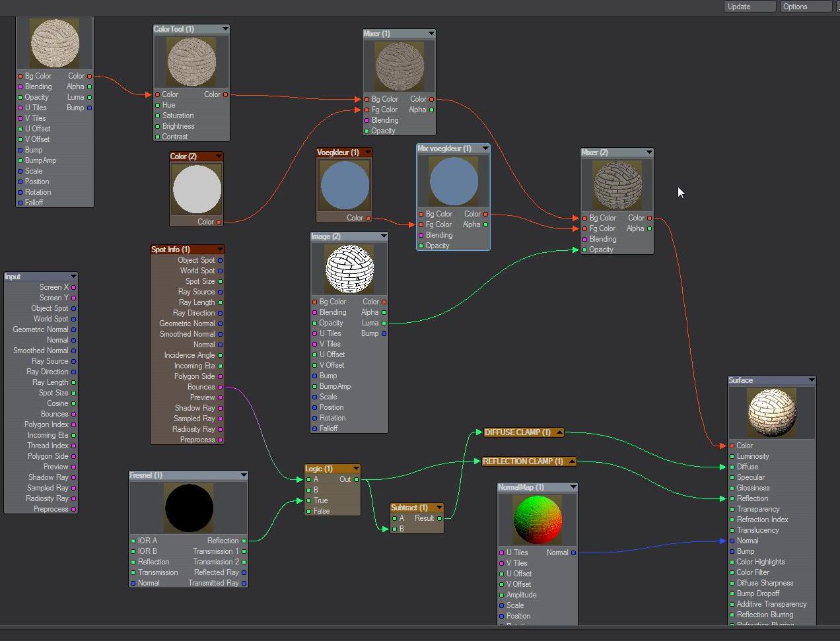Viewport: 840px width, 641px height.
Task: Click the Fg Color input port on Mixer (1)
Action: coord(367,110)
